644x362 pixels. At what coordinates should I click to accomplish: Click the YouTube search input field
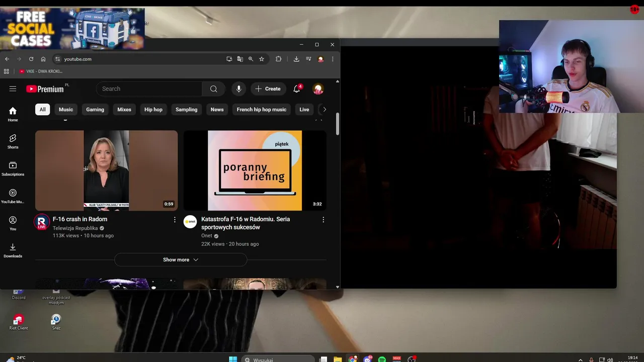coord(149,88)
